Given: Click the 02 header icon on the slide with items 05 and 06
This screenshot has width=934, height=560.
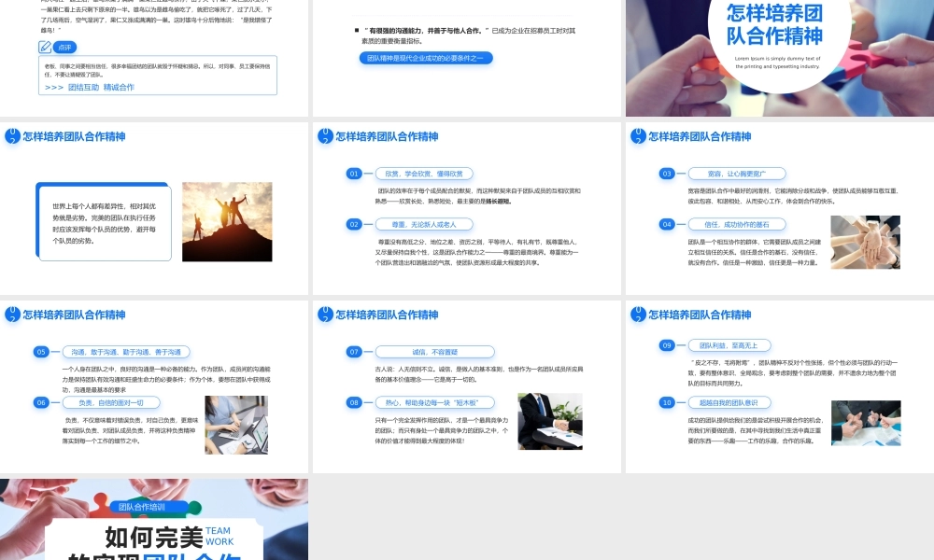Looking at the screenshot, I should point(12,315).
